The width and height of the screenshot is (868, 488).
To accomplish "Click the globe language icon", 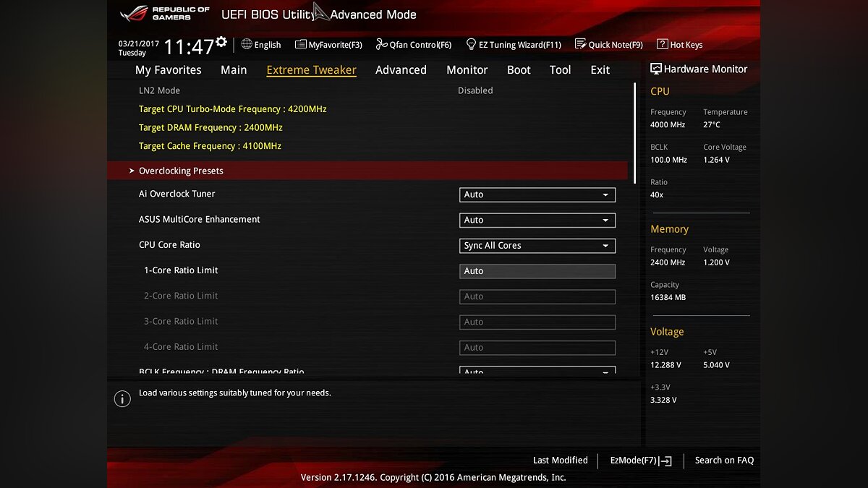I will click(x=247, y=44).
